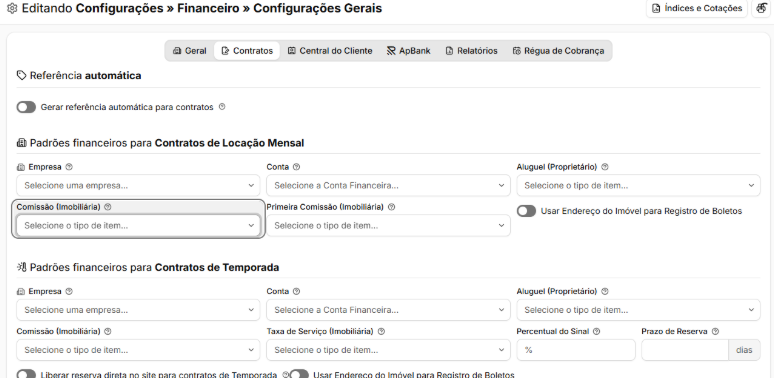Click help icon beside Empresa in Locação Mensal
The width and height of the screenshot is (774, 378).
point(69,167)
